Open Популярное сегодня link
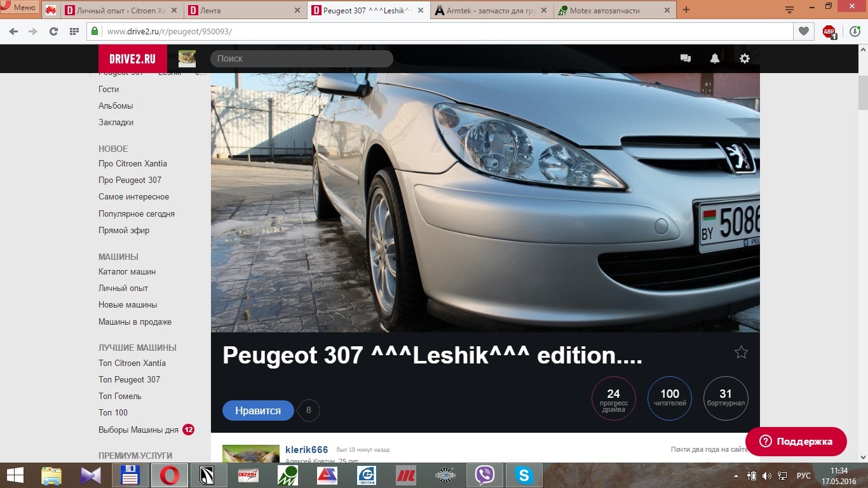The width and height of the screenshot is (868, 488). click(137, 213)
